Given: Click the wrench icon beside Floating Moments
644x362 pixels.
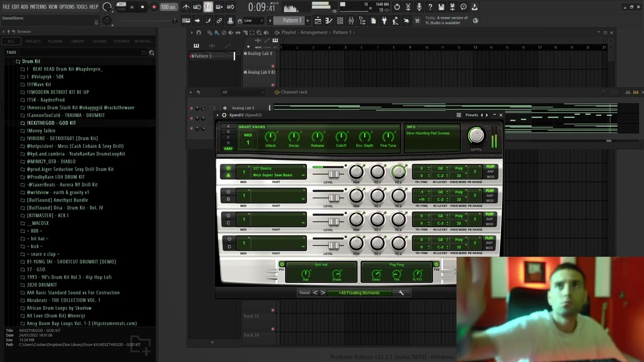Looking at the screenshot, I should [x=401, y=293].
